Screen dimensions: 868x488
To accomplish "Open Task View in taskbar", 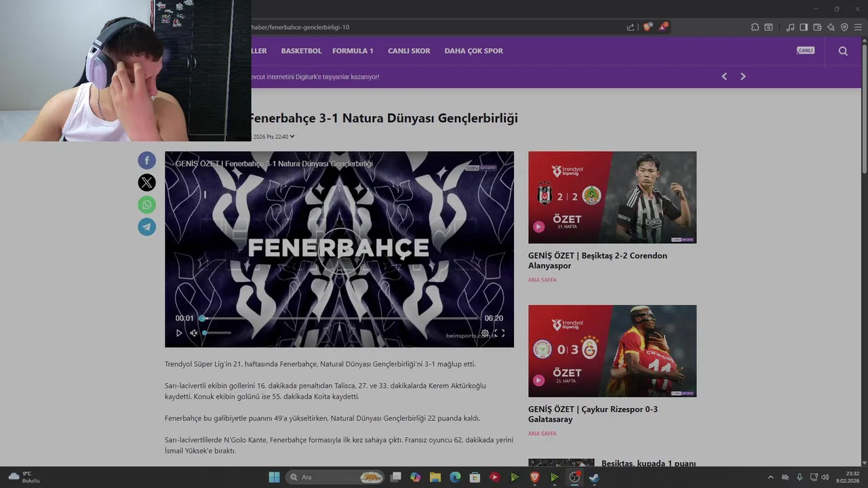I will click(396, 477).
